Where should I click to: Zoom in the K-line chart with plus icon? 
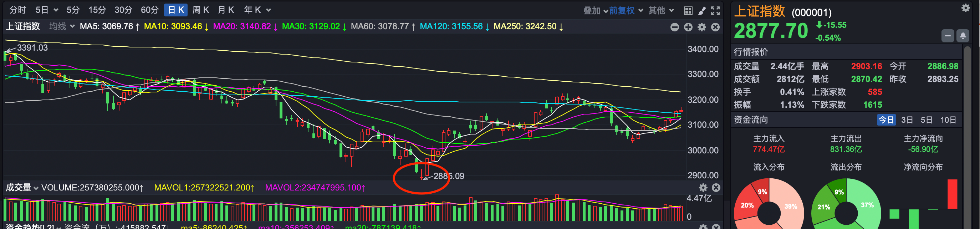click(x=688, y=27)
